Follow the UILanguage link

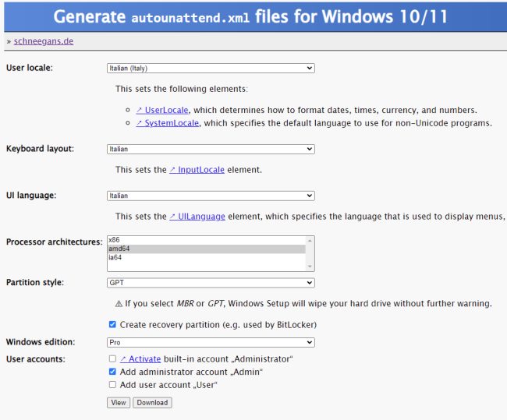coord(197,216)
